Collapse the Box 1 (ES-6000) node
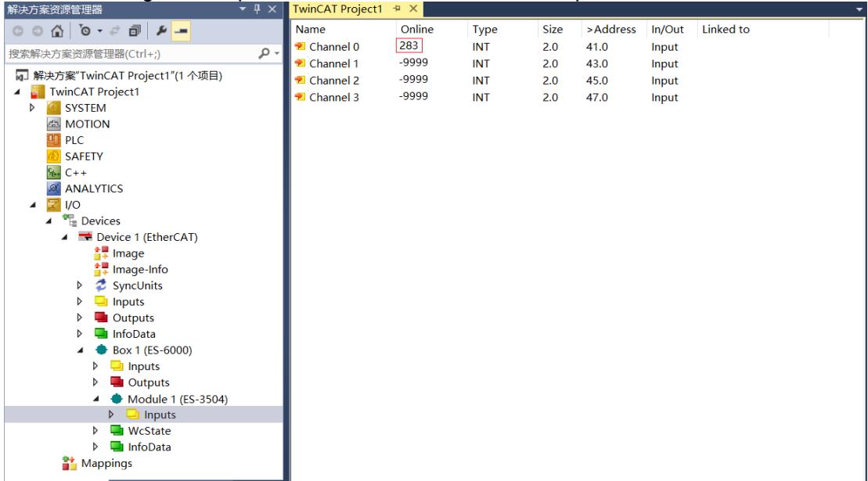Image resolution: width=868 pixels, height=481 pixels. 81,350
